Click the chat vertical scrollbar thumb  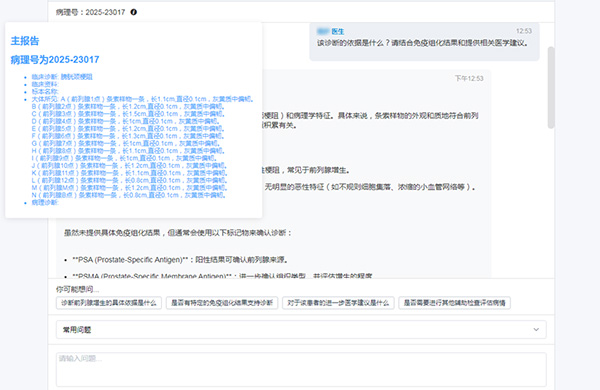551,88
